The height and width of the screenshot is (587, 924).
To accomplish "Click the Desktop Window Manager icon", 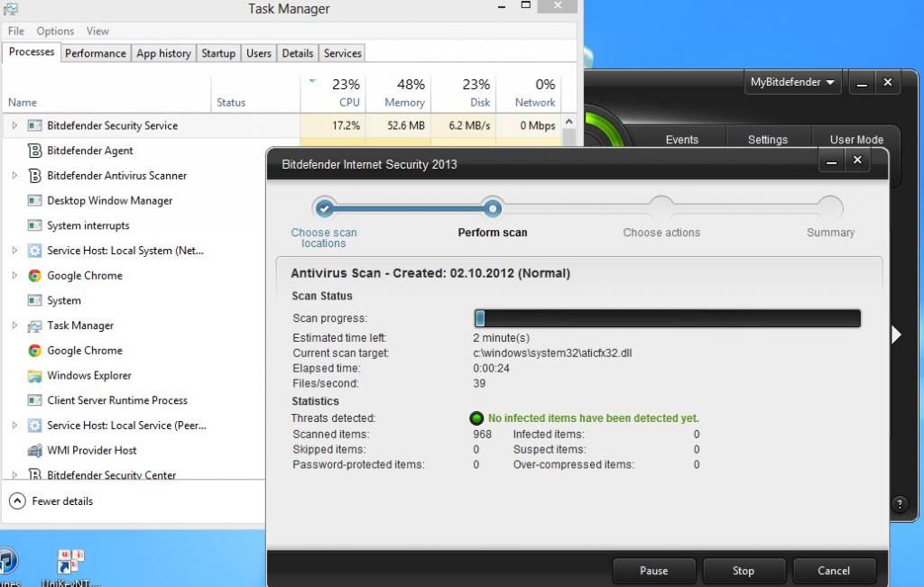I will click(x=35, y=201).
